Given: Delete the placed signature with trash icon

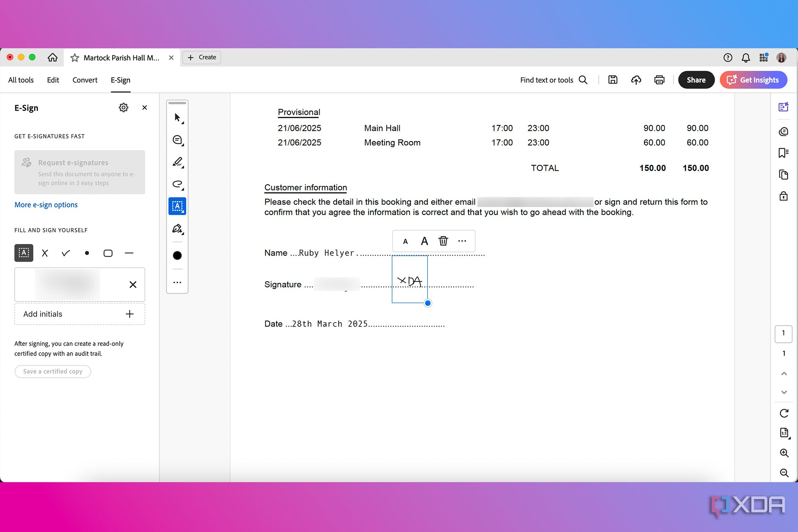Looking at the screenshot, I should [443, 241].
